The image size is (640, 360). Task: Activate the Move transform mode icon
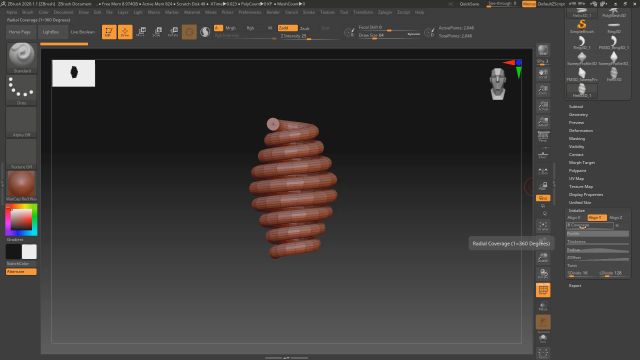coord(141,31)
